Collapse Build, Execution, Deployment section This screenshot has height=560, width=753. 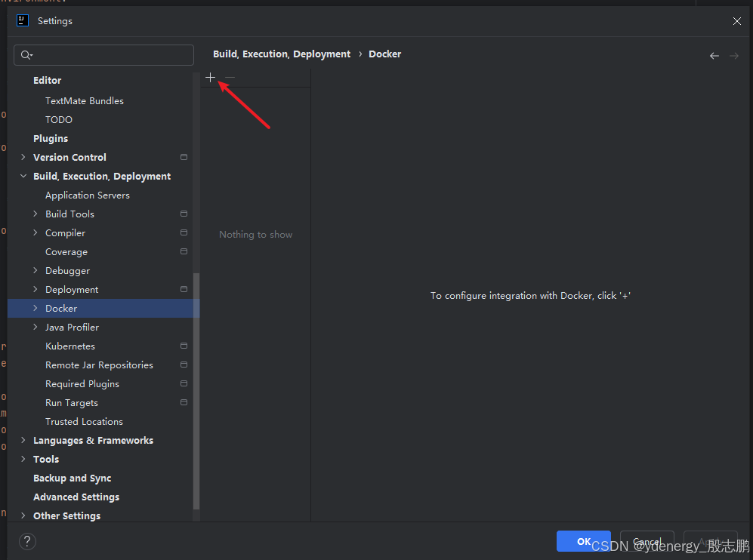23,176
